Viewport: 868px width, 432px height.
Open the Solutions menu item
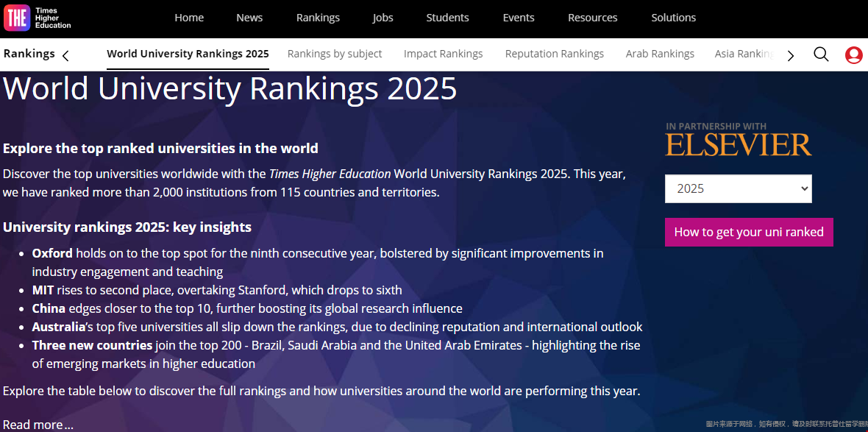674,18
